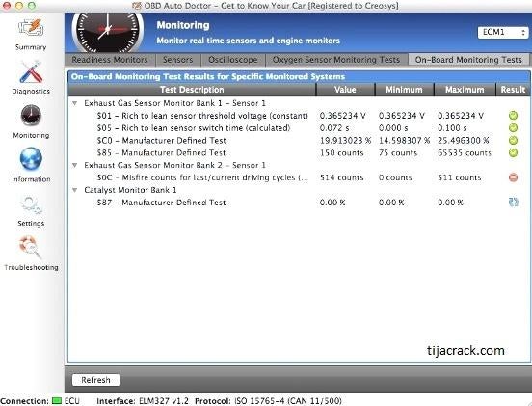Select $85 Manufacturer Defined Test row
Image resolution: width=532 pixels, height=406 pixels.
tap(299, 152)
